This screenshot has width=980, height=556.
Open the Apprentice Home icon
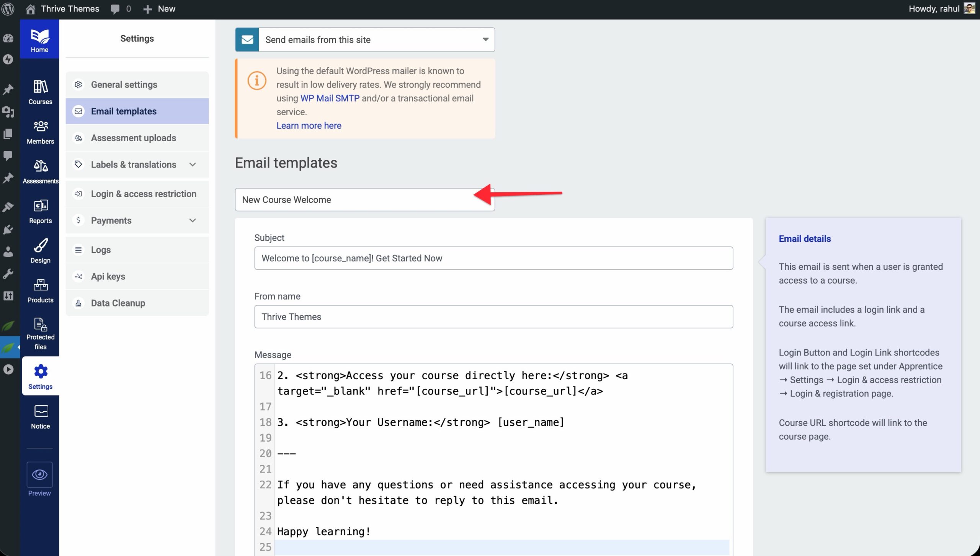tap(39, 39)
